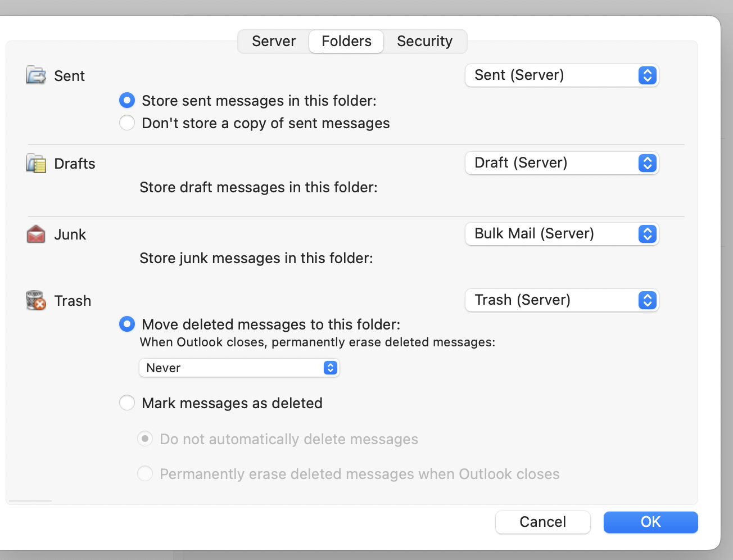The image size is (733, 560).
Task: Open the Bulk Mail (Server) dropdown
Action: tap(562, 233)
